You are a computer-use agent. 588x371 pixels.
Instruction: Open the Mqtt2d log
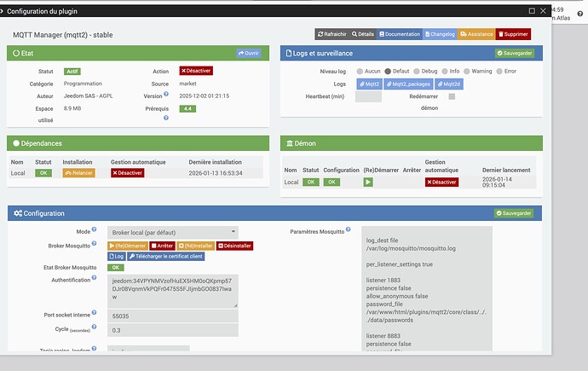click(x=449, y=84)
